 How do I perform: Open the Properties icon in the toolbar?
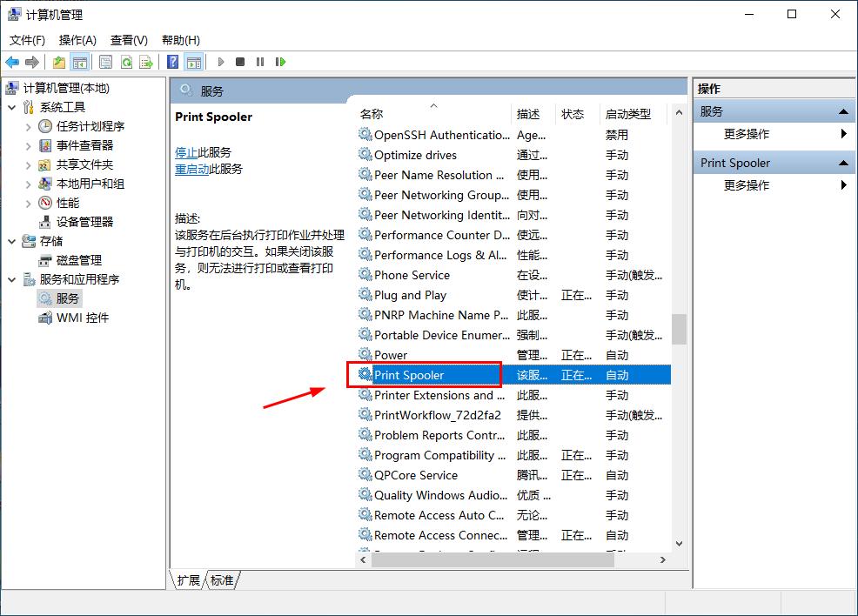[105, 61]
